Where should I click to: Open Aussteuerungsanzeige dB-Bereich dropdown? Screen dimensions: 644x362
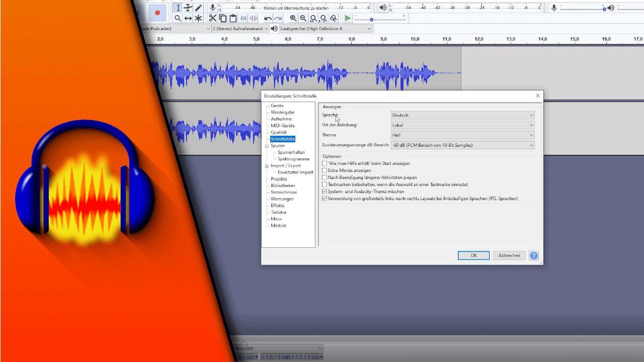coord(462,145)
